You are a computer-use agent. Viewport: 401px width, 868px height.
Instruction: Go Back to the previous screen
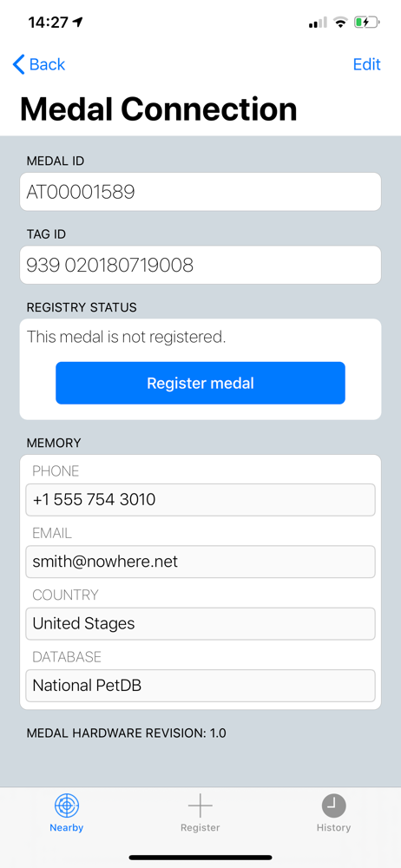tap(39, 64)
